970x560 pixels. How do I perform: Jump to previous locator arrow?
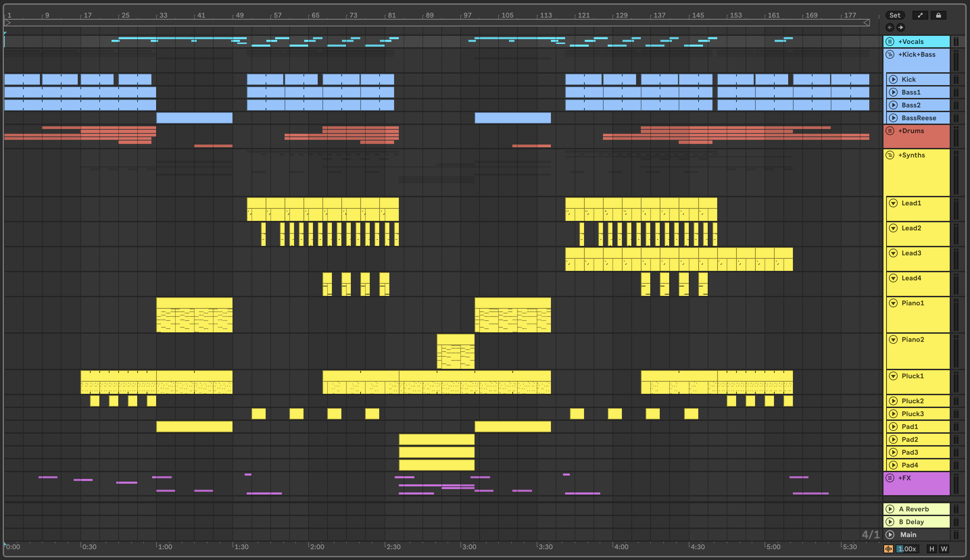(x=890, y=27)
